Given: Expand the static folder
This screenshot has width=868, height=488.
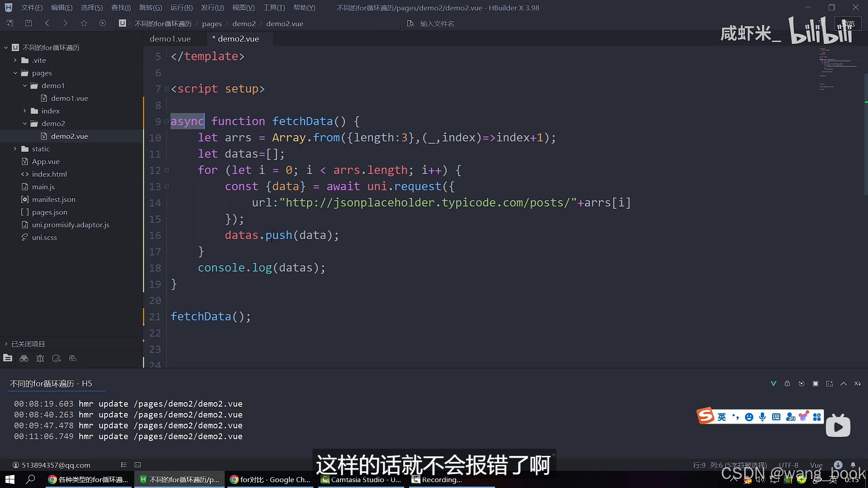Looking at the screenshot, I should tap(15, 149).
